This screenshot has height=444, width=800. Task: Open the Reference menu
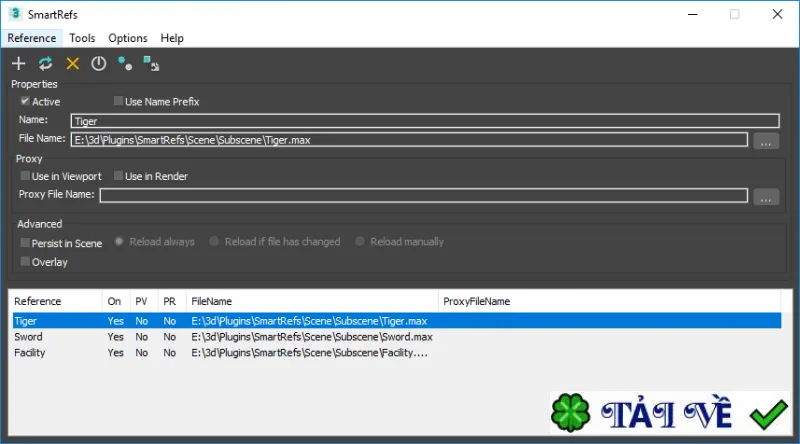[32, 38]
